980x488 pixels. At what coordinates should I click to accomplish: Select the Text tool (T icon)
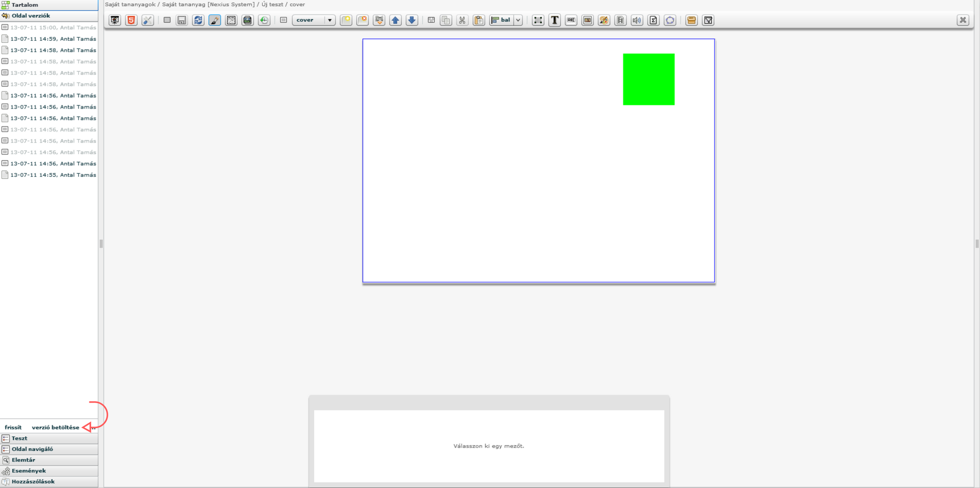point(555,20)
